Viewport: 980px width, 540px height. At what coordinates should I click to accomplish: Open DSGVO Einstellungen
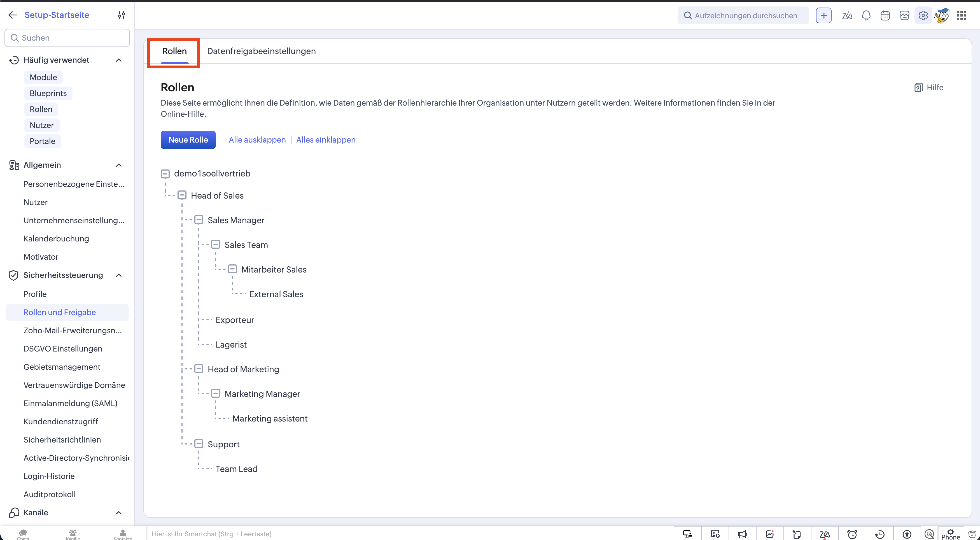(63, 349)
